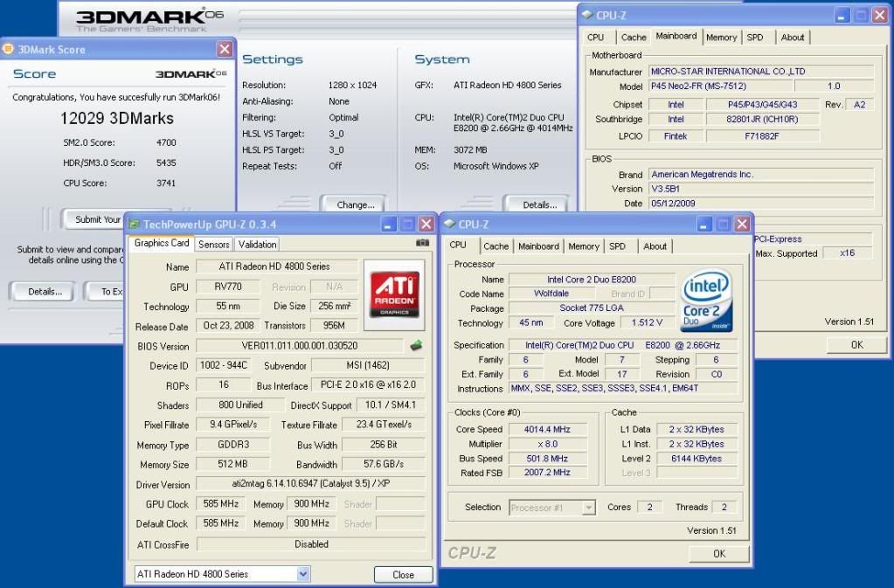
Task: Click the Core Voltage 1.512 V value
Action: (x=647, y=322)
